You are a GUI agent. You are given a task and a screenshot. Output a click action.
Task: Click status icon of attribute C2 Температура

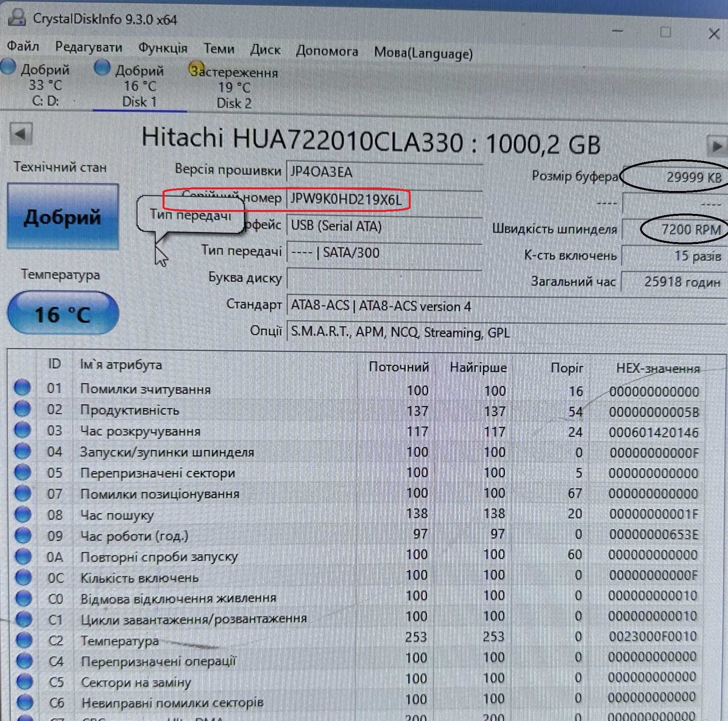(24, 640)
